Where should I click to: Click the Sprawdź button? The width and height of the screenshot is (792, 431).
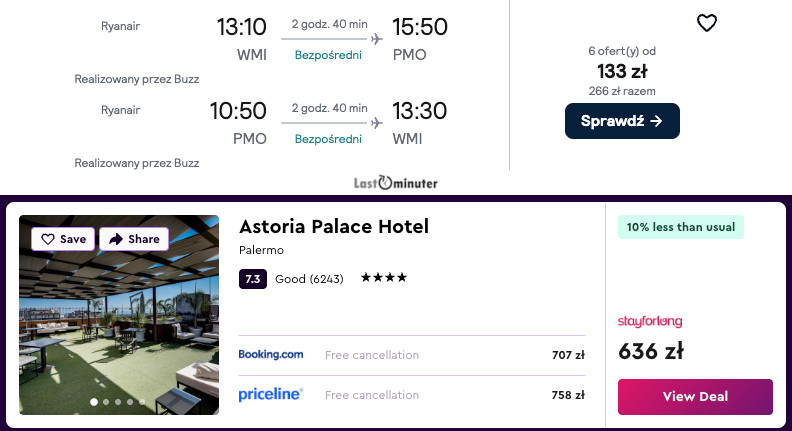(x=622, y=121)
